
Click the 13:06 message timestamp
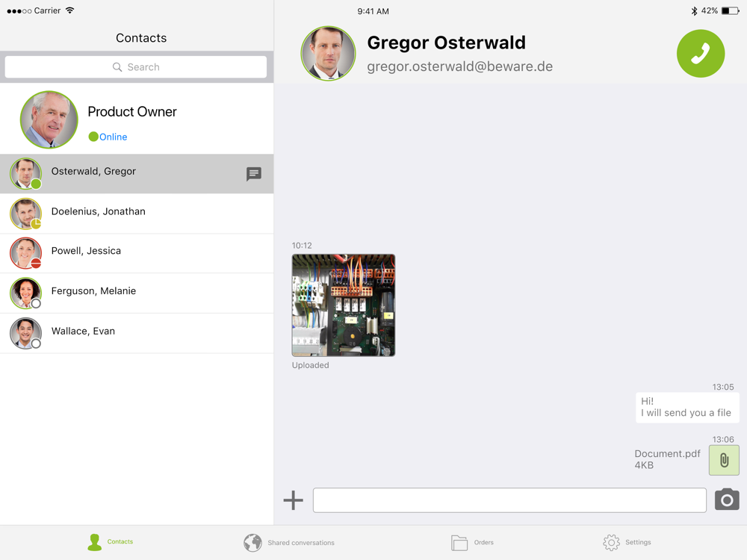(722, 440)
